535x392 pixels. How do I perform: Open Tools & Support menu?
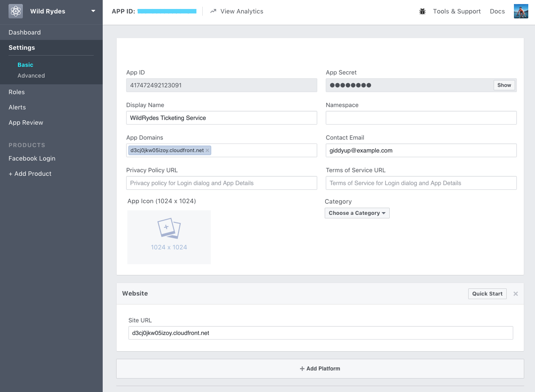[x=457, y=11]
